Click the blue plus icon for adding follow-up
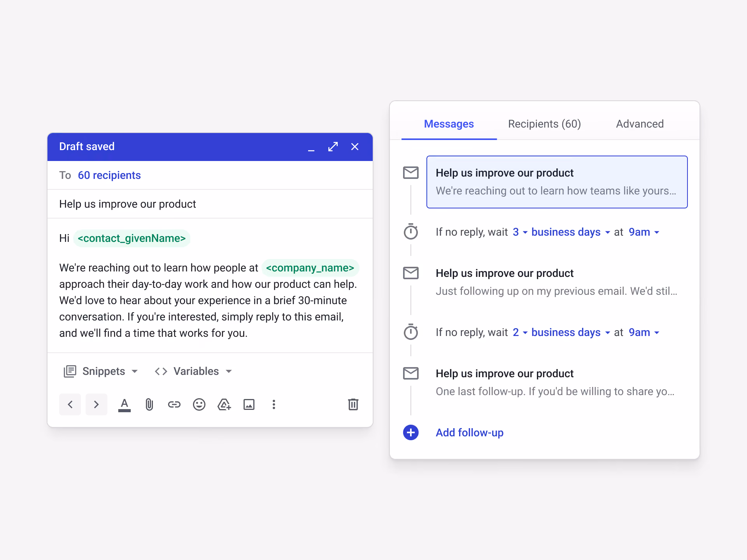 pyautogui.click(x=411, y=432)
